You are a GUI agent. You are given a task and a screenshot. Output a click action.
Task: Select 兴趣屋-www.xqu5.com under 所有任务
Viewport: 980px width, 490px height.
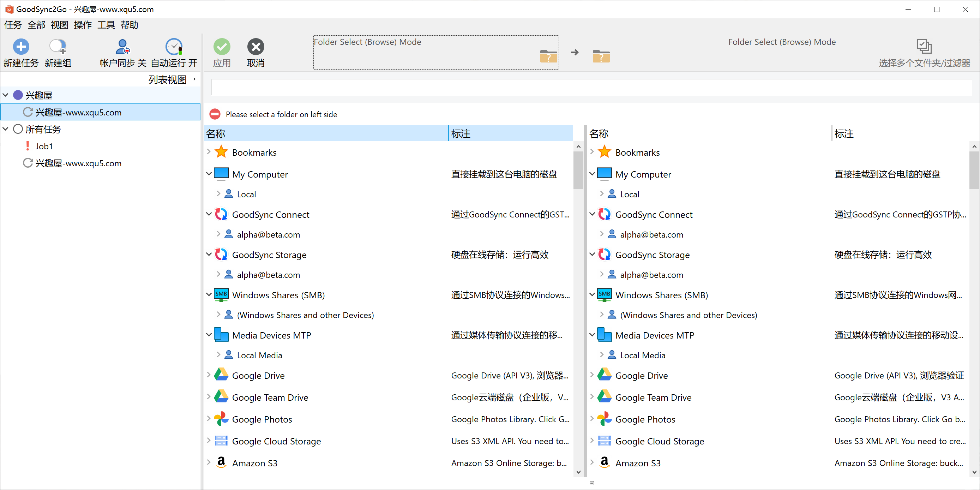(x=78, y=163)
